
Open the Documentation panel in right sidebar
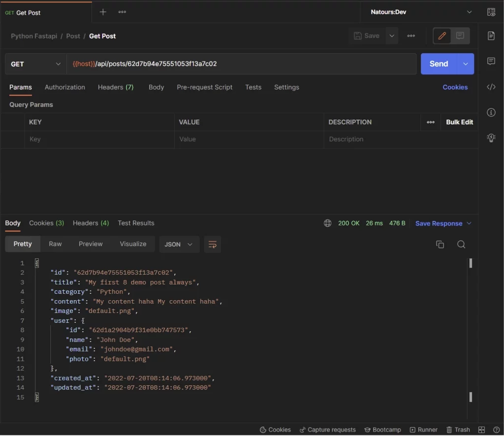[x=491, y=35]
